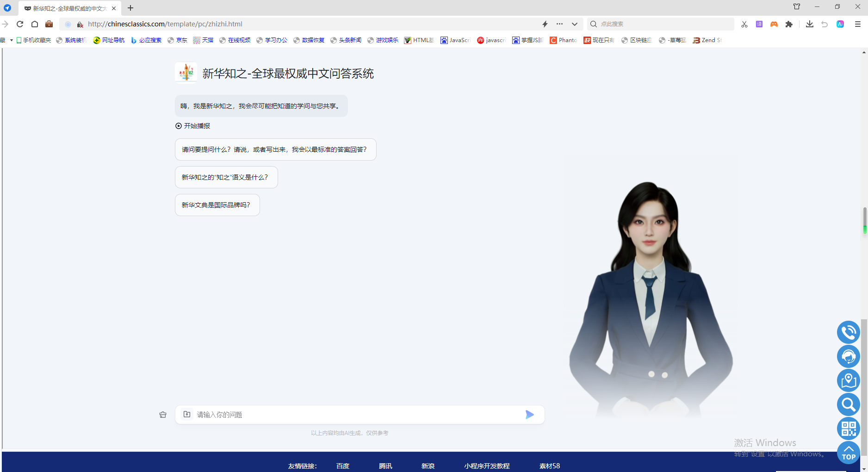868x472 pixels.
Task: Click the scissors screenshot icon
Action: (x=744, y=24)
